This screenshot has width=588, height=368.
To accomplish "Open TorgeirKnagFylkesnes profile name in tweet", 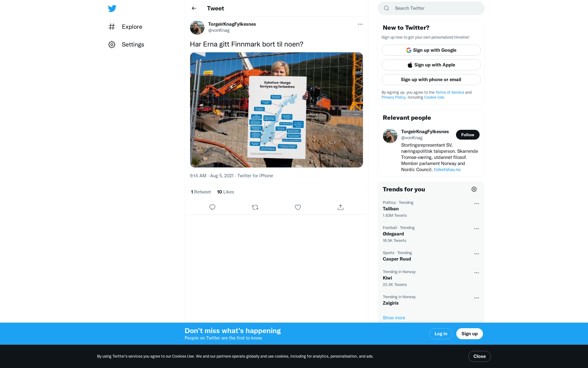I will [x=232, y=24].
